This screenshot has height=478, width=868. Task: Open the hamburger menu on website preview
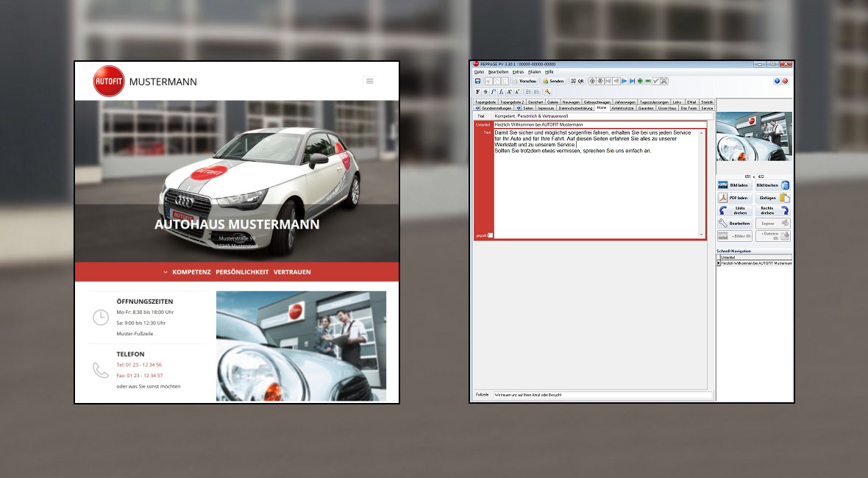pos(369,81)
